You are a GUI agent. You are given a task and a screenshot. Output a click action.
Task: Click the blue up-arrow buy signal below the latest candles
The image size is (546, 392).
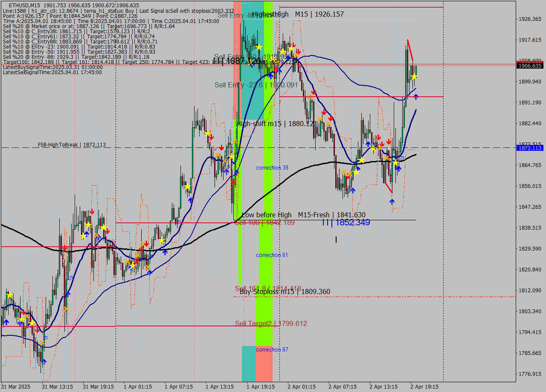[x=416, y=96]
